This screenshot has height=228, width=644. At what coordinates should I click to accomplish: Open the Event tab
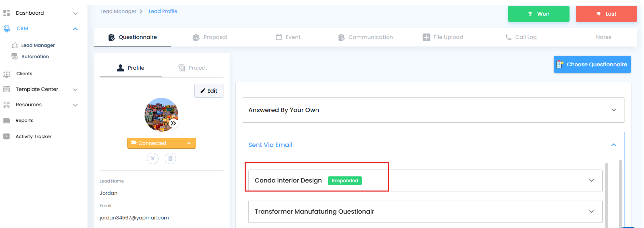tap(288, 37)
